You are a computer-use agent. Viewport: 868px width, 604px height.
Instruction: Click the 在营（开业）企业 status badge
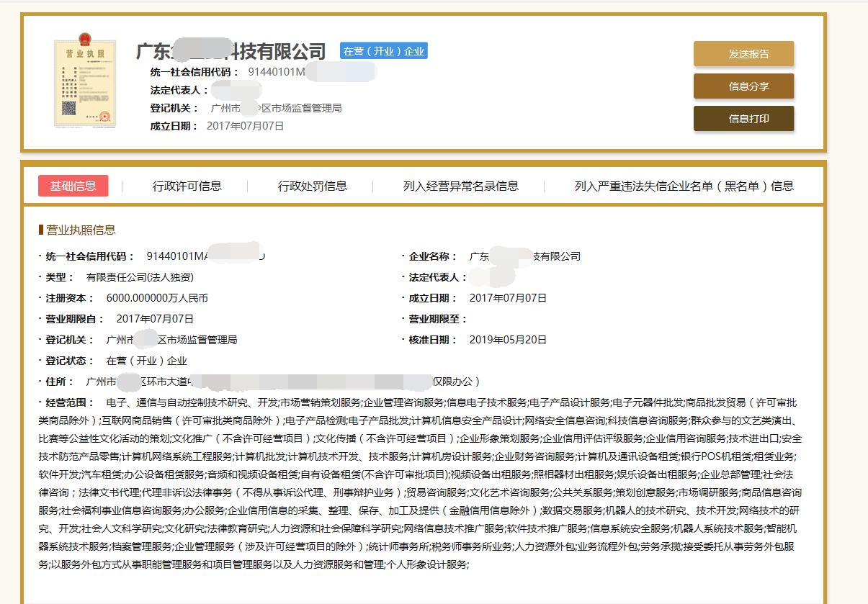(383, 51)
